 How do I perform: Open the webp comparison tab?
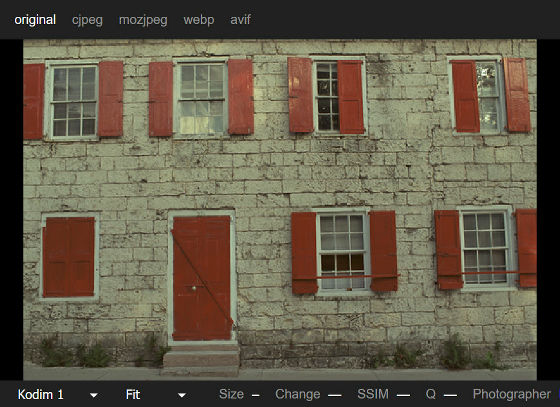199,20
